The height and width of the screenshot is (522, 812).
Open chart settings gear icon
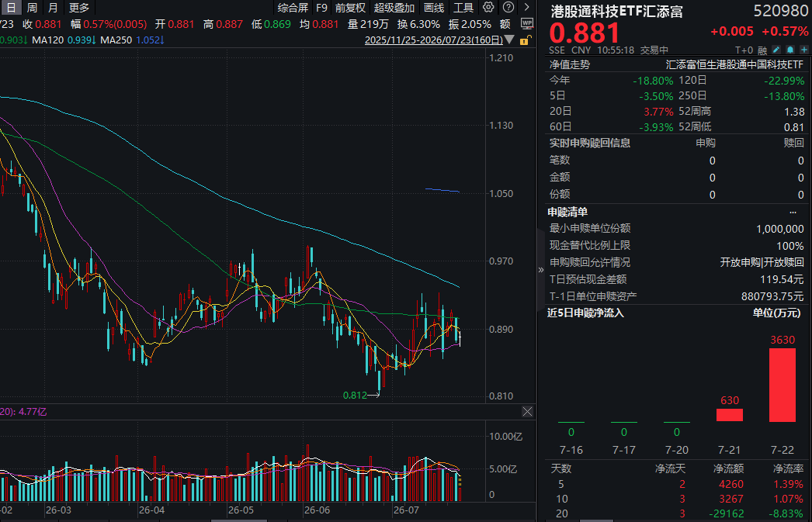(x=488, y=7)
